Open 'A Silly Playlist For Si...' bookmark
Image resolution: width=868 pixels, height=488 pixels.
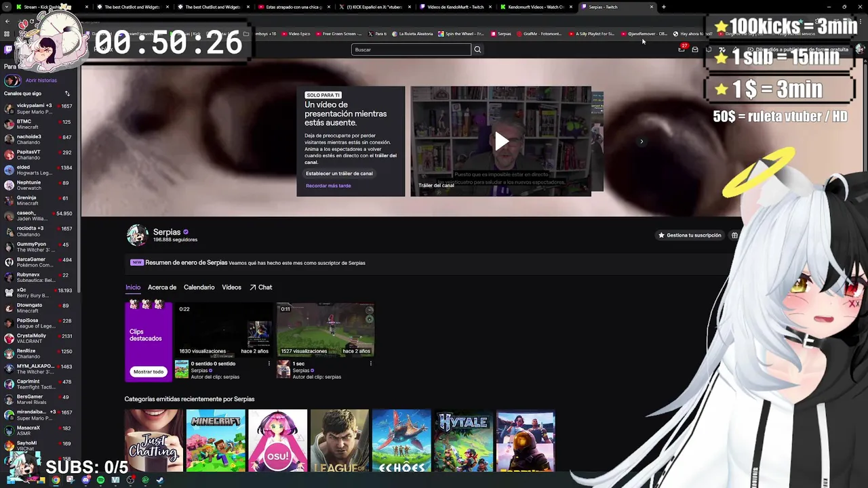pyautogui.click(x=592, y=33)
